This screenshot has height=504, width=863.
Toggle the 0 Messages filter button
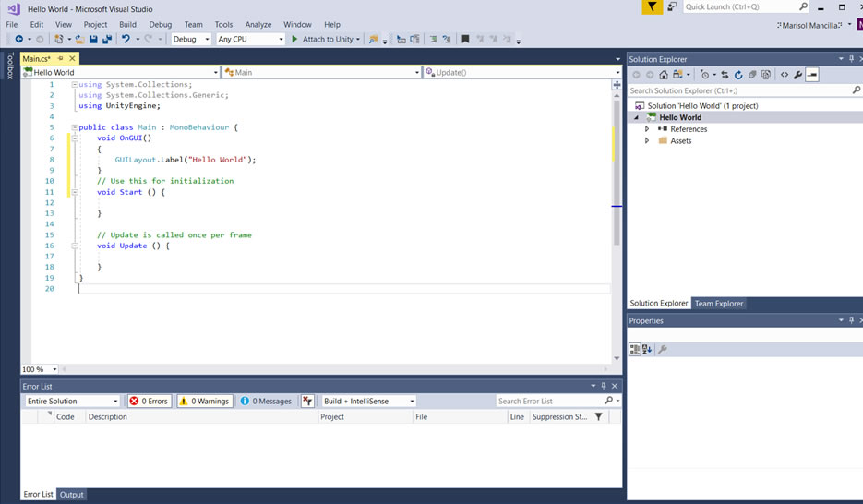(266, 402)
